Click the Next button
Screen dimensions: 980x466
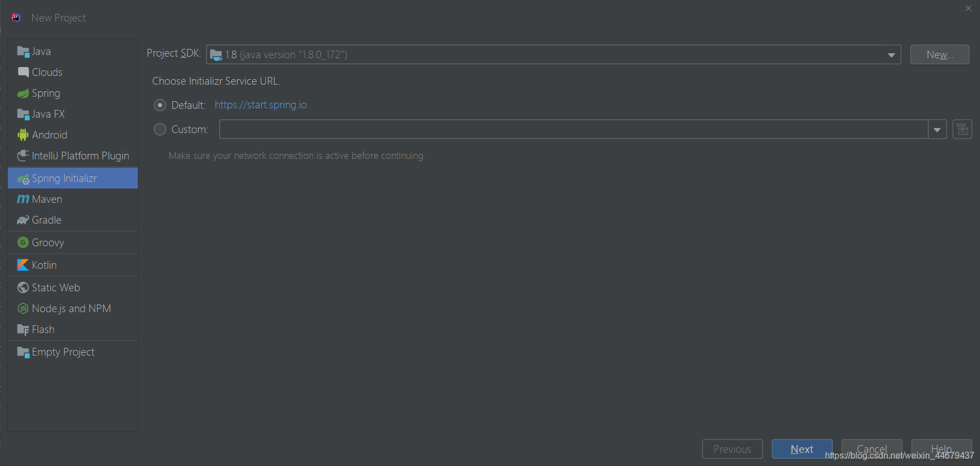coord(802,449)
